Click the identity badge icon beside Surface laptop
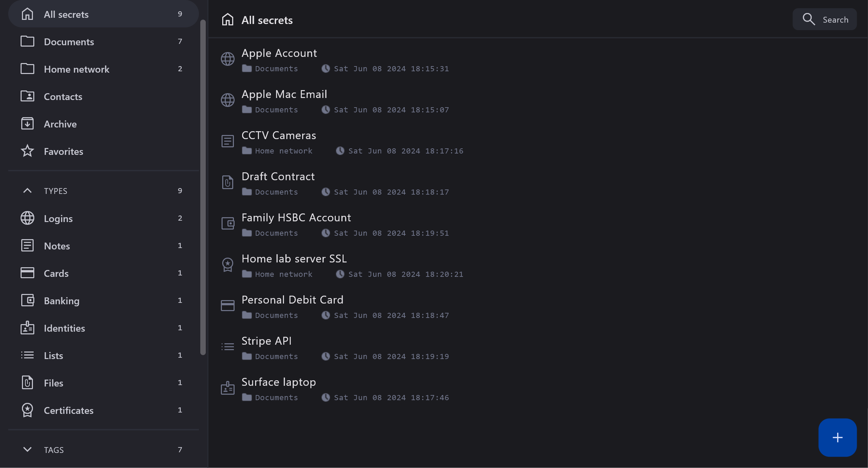 point(227,388)
